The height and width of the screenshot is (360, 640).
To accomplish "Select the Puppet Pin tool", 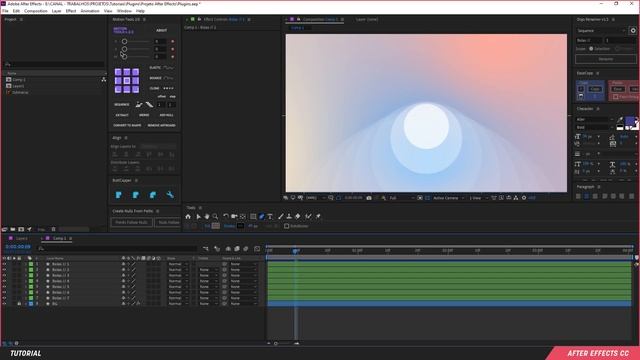I will point(318,216).
